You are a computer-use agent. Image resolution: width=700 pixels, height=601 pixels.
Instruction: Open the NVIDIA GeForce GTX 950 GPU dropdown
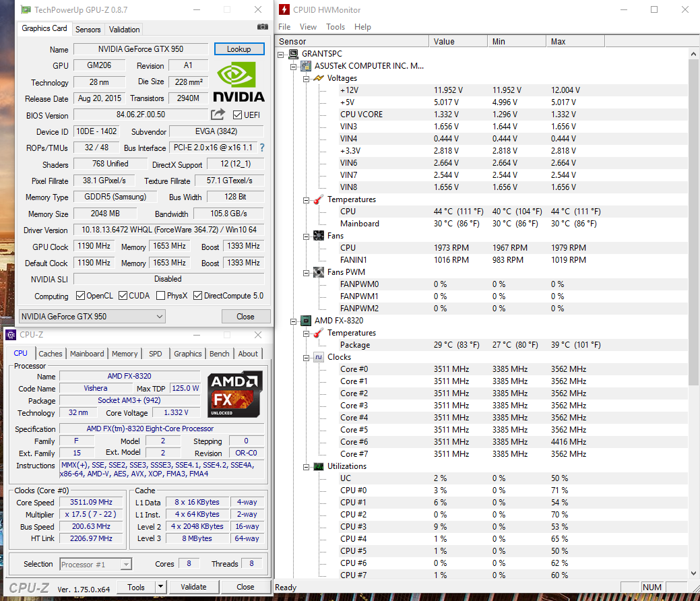tap(92, 316)
